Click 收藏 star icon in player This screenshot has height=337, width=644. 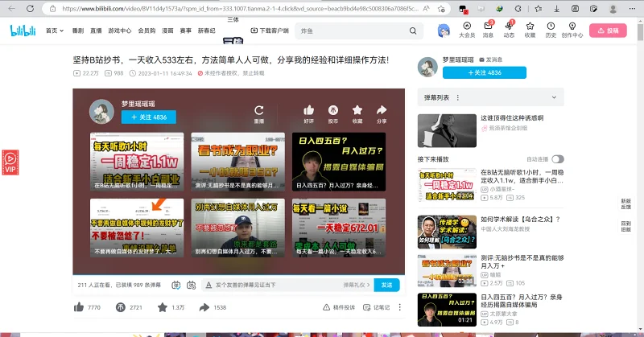tap(357, 110)
